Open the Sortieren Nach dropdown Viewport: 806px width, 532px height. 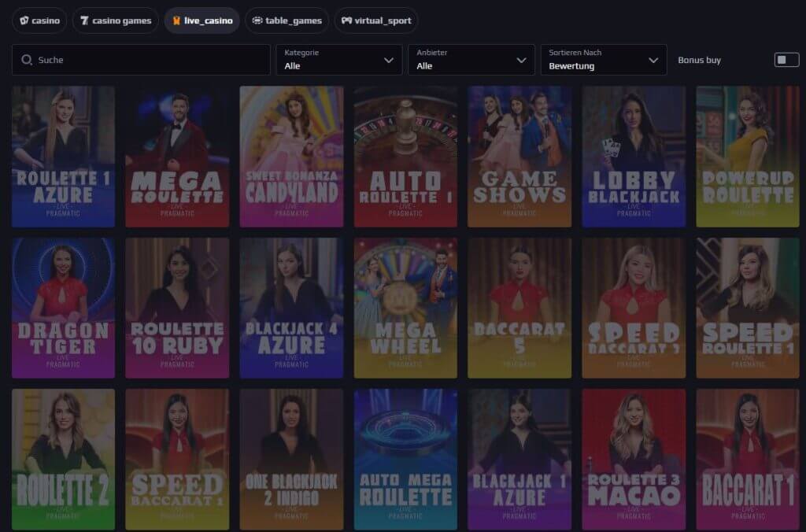click(x=604, y=60)
